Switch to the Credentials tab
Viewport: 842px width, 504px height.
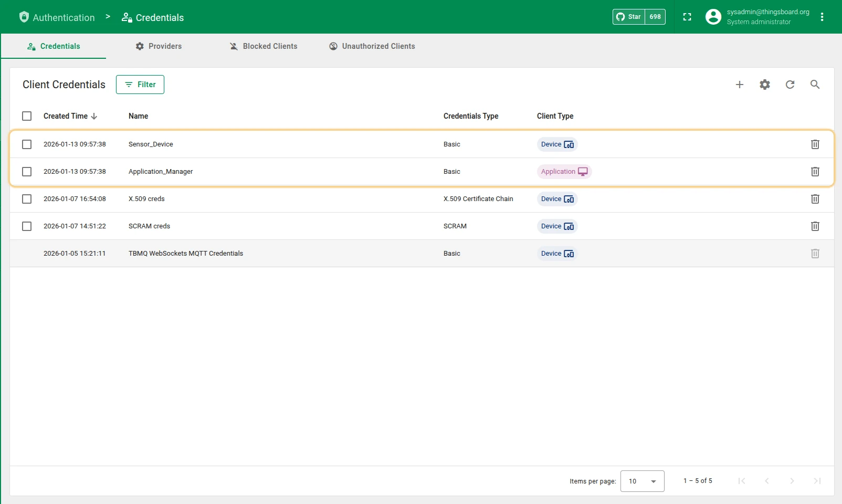click(54, 46)
